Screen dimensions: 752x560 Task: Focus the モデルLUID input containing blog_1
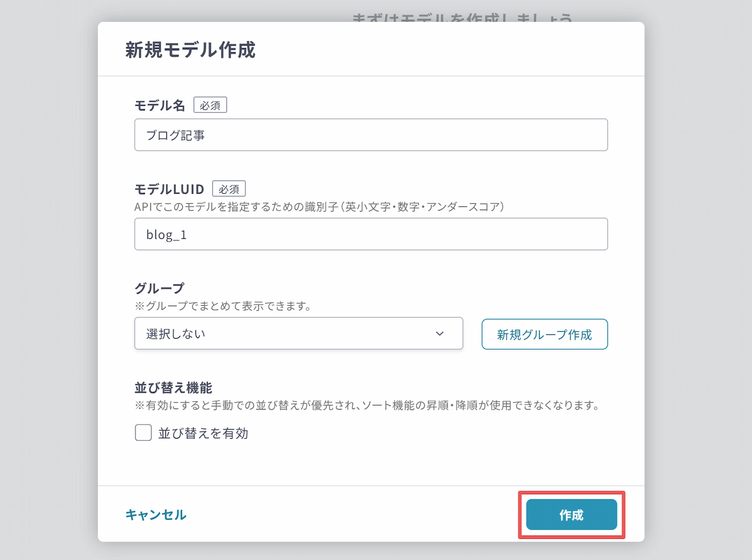click(x=371, y=234)
